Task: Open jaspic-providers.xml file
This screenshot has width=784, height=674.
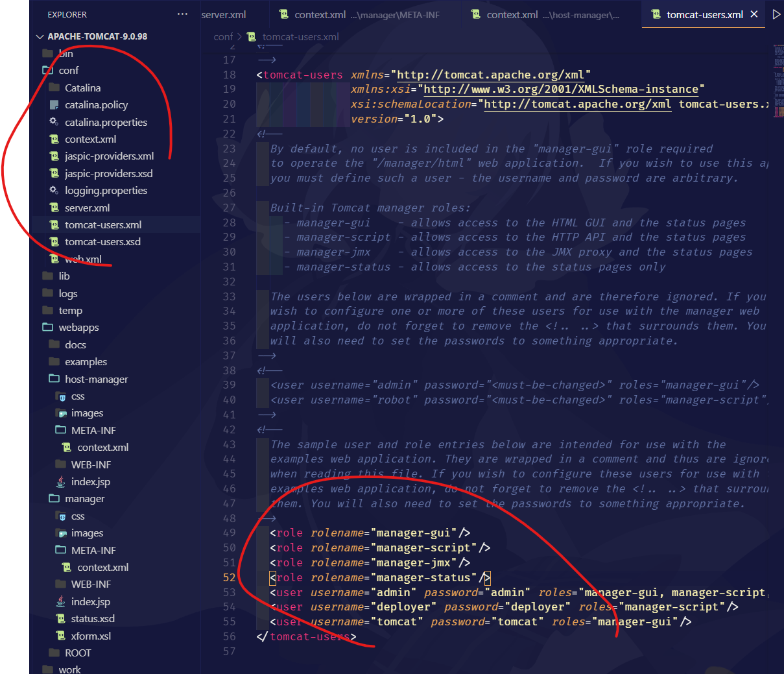Action: coord(109,156)
